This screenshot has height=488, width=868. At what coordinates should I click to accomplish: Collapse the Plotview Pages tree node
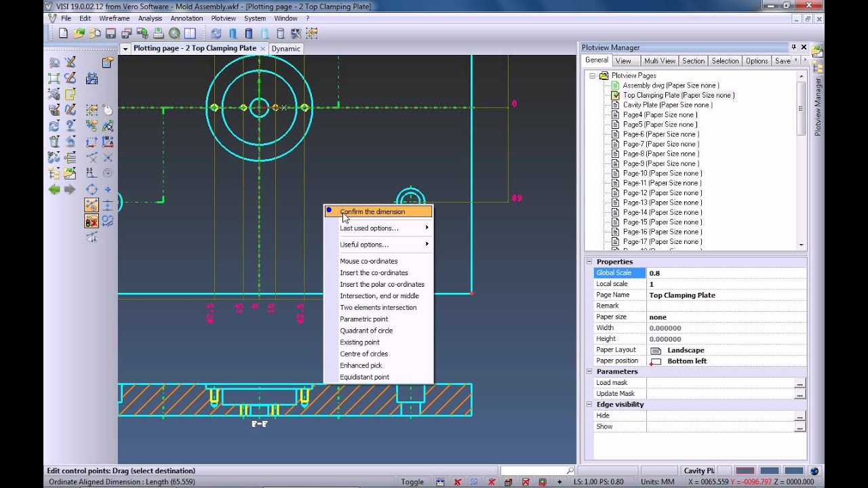[x=592, y=76]
